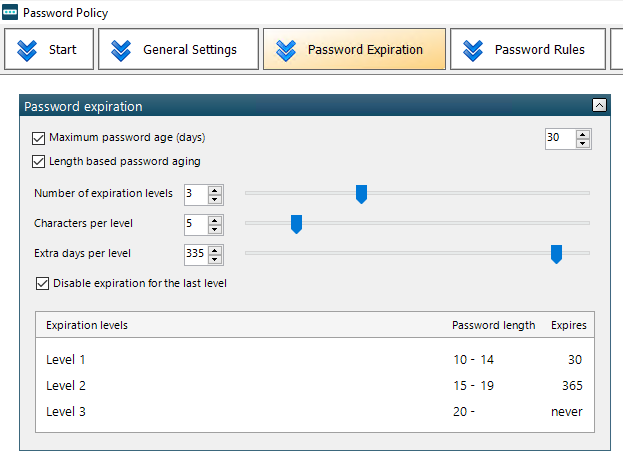623x459 pixels.
Task: Increase maximum password age with up arrow
Action: click(x=582, y=134)
